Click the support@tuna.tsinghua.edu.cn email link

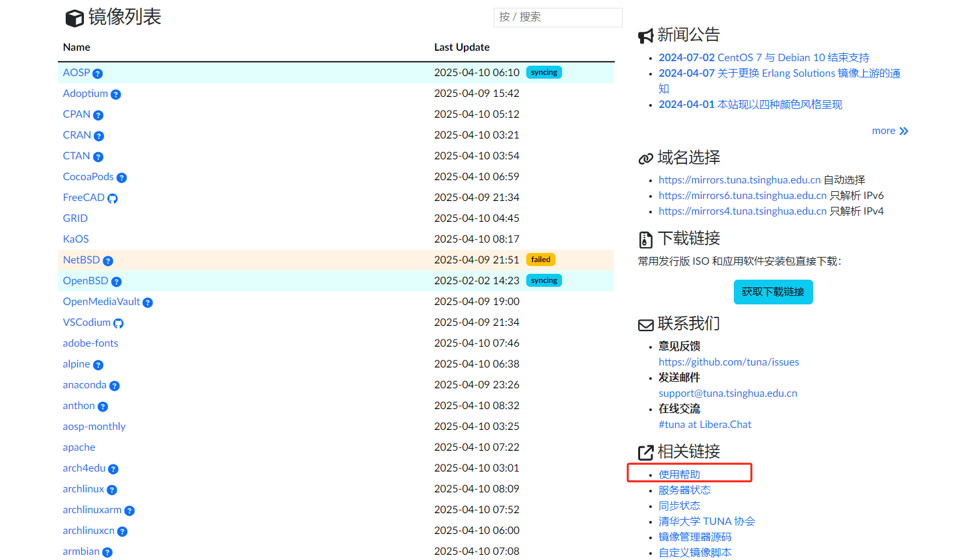tap(728, 393)
